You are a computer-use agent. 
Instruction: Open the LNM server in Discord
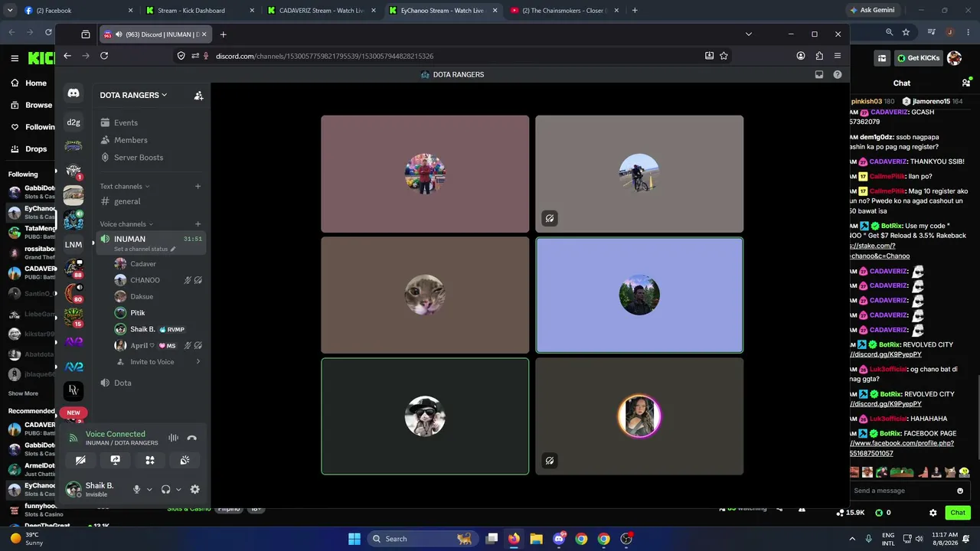click(x=73, y=245)
